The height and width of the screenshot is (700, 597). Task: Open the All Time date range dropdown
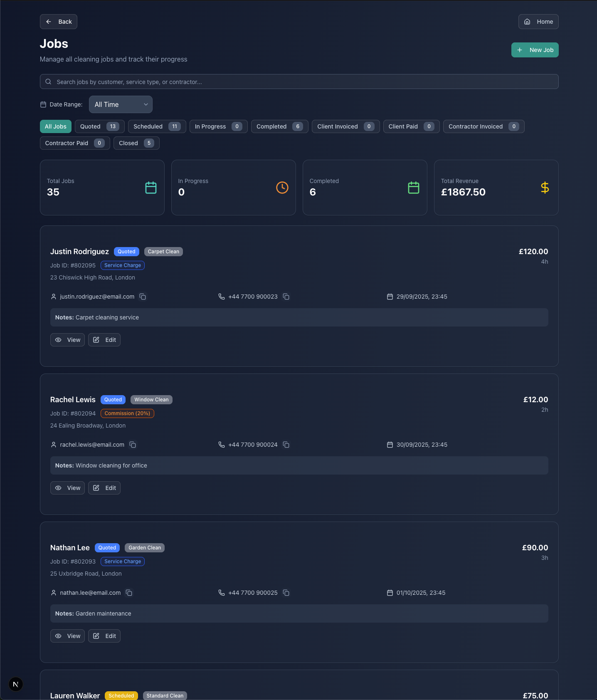click(x=121, y=104)
